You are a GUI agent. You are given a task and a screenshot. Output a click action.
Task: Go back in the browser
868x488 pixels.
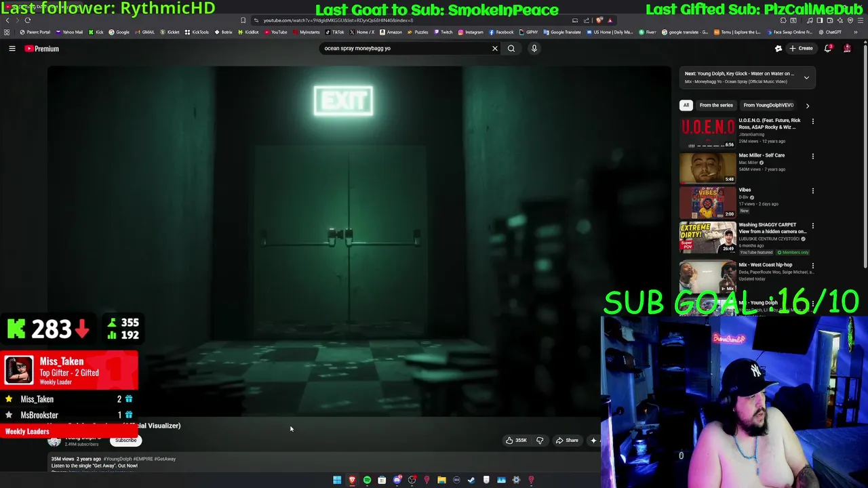(x=7, y=20)
